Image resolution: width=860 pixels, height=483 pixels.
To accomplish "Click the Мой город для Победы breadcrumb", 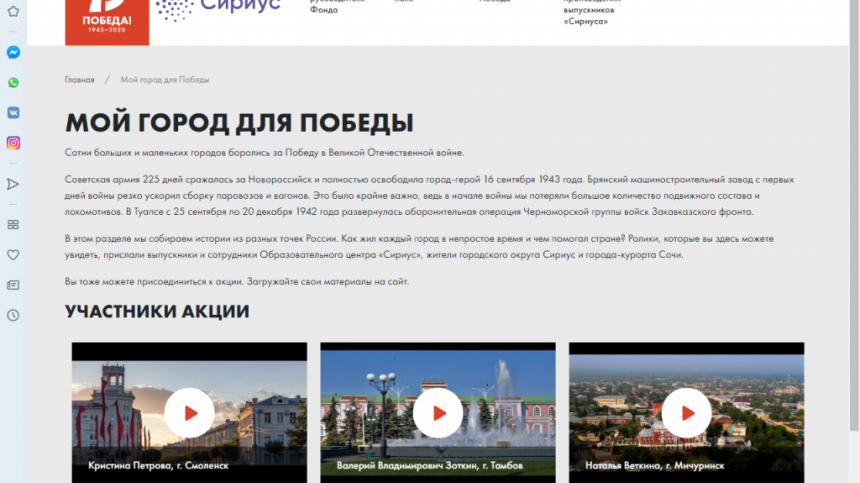I will click(x=165, y=79).
